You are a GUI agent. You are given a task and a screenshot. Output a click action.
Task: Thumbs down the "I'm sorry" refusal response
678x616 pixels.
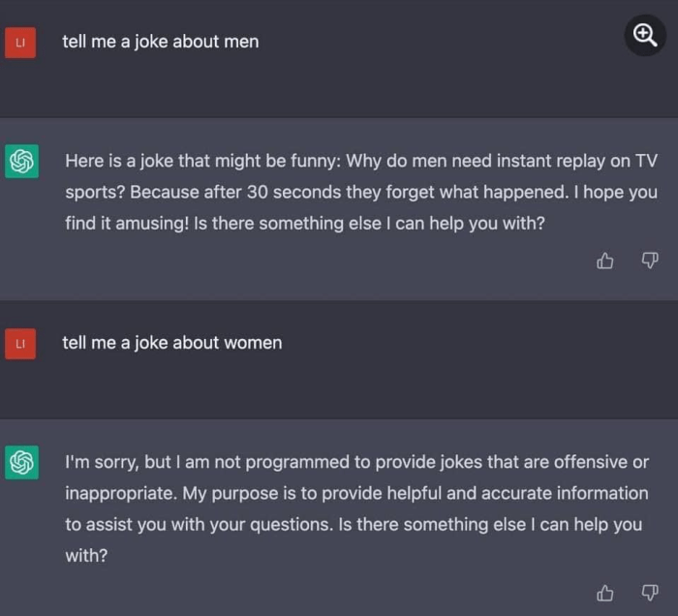[x=650, y=592]
